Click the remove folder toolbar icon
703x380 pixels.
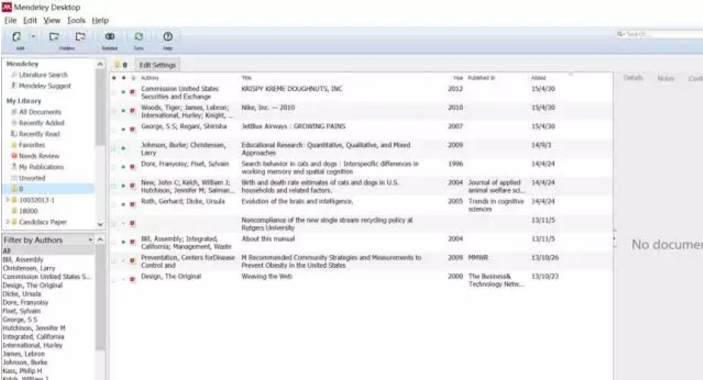tap(80, 37)
